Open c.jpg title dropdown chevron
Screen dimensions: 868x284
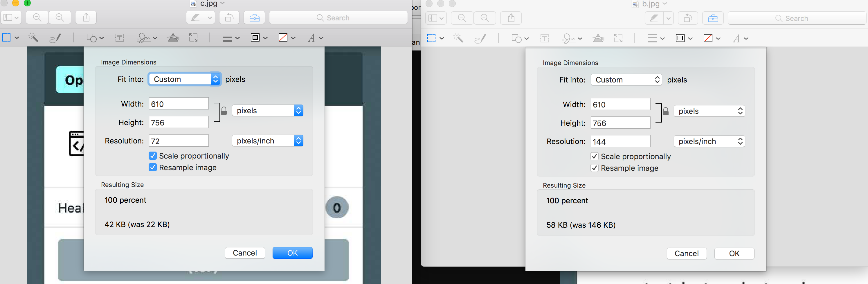[222, 3]
